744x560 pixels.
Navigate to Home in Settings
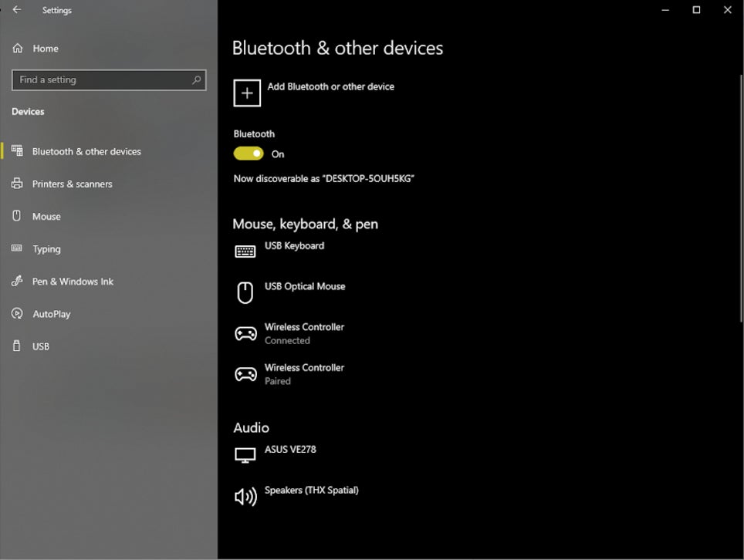coord(46,48)
